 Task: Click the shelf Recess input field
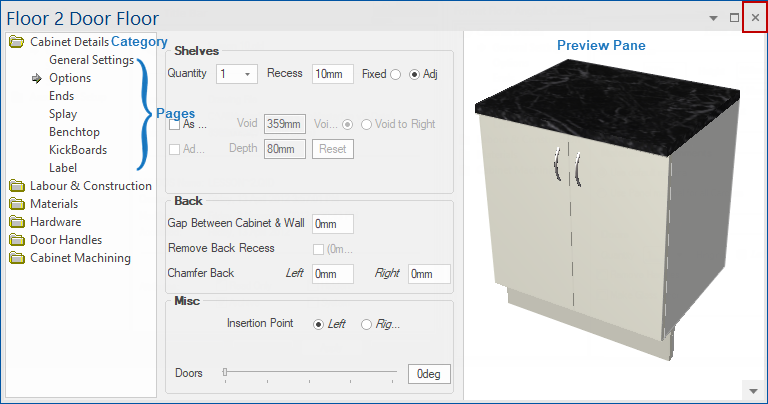pyautogui.click(x=333, y=74)
